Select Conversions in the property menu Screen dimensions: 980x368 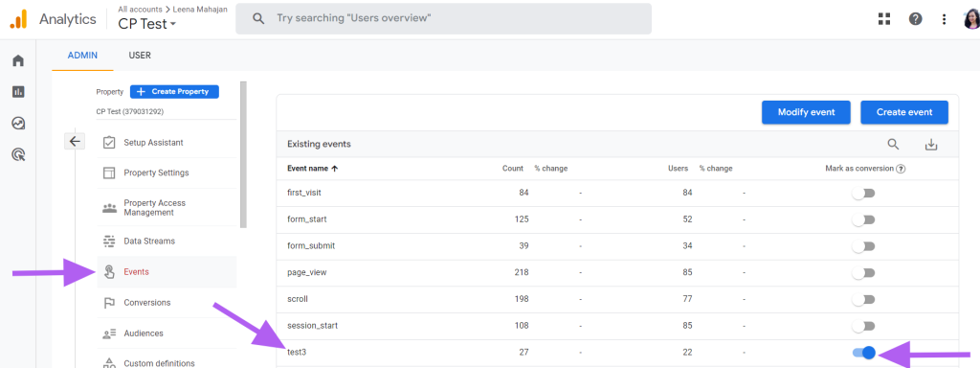pyautogui.click(x=146, y=303)
